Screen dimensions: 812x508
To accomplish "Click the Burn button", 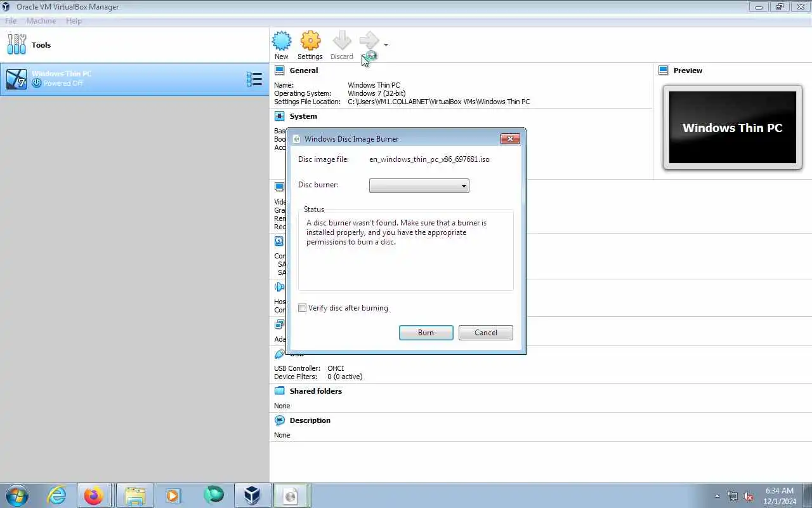I will (426, 333).
